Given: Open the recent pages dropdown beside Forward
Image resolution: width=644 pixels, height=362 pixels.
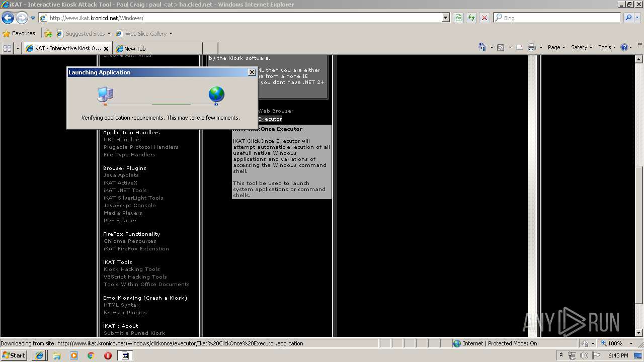Looking at the screenshot, I should coord(33,18).
